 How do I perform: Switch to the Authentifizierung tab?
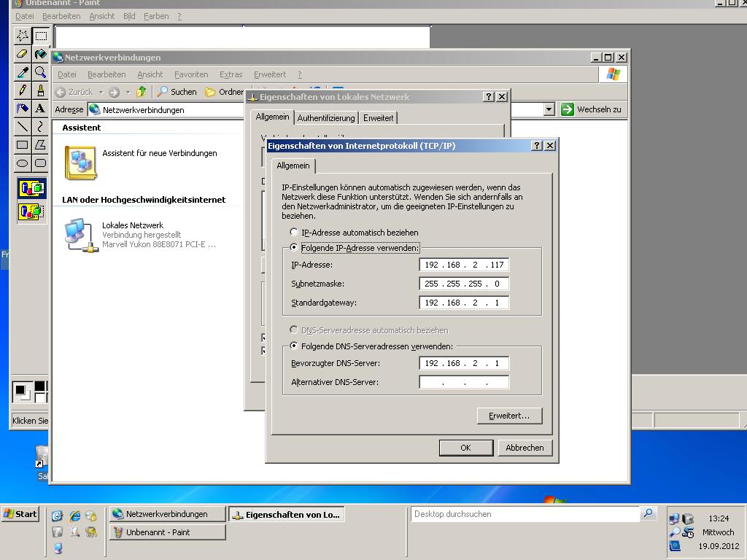325,118
